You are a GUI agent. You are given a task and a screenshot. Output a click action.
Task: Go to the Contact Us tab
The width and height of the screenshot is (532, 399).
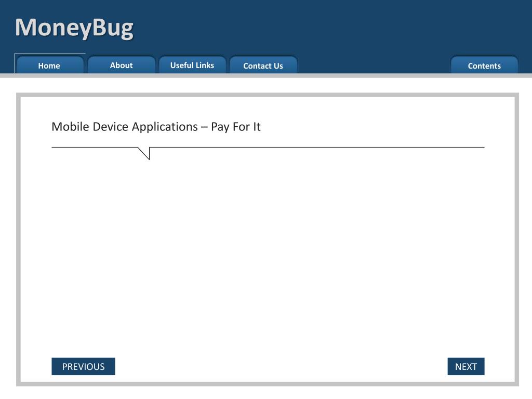263,65
